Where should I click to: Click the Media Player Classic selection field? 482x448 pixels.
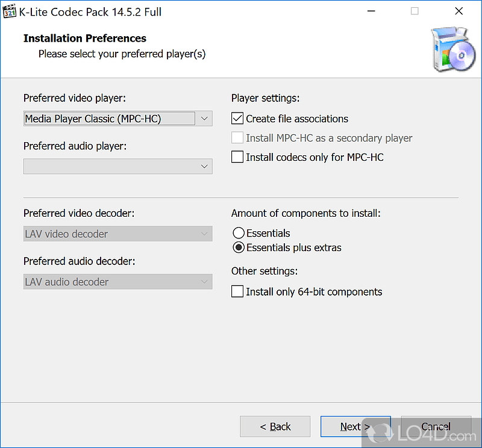click(108, 119)
